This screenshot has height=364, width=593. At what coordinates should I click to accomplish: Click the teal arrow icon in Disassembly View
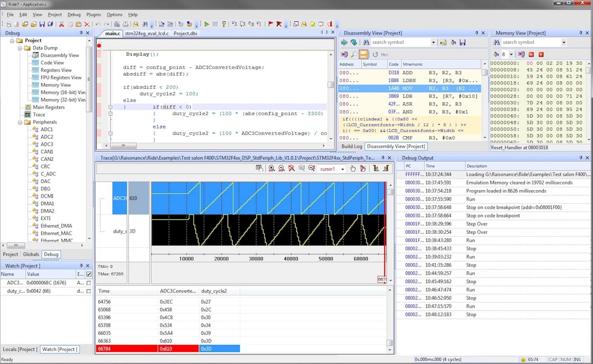point(344,42)
